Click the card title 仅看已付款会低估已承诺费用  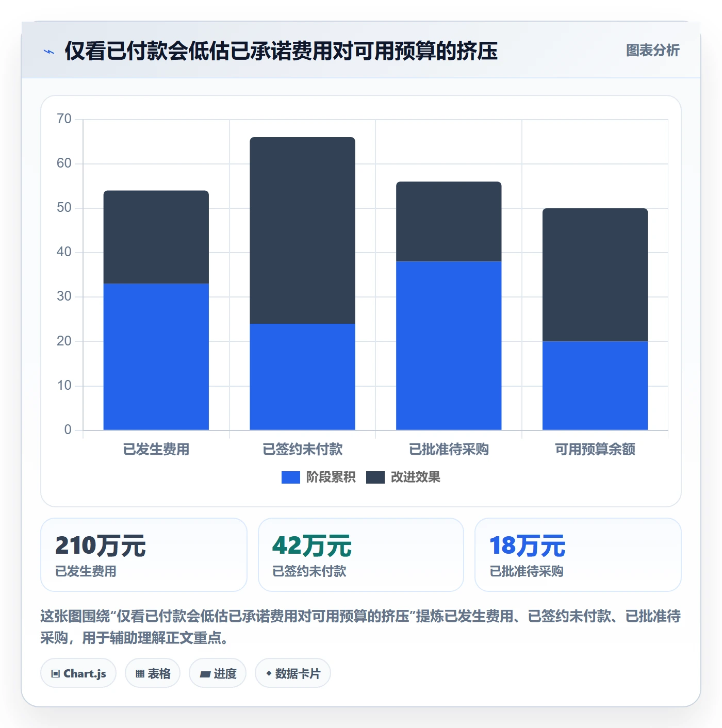coord(281,51)
